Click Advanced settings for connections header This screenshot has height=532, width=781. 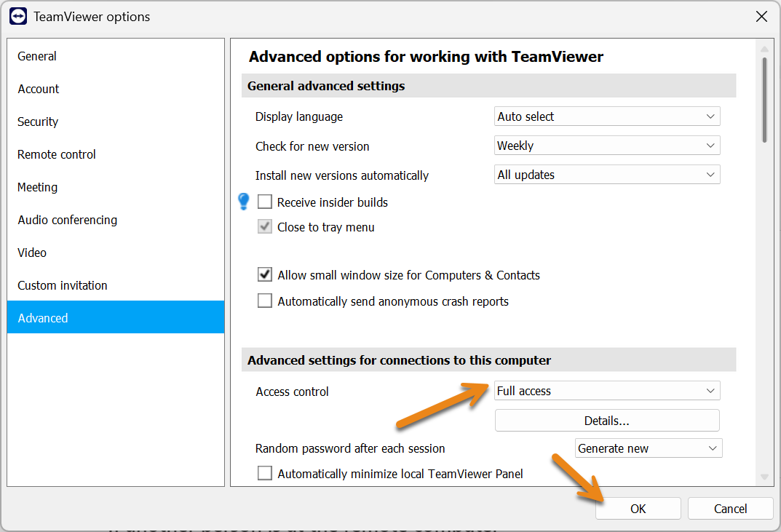[488, 360]
